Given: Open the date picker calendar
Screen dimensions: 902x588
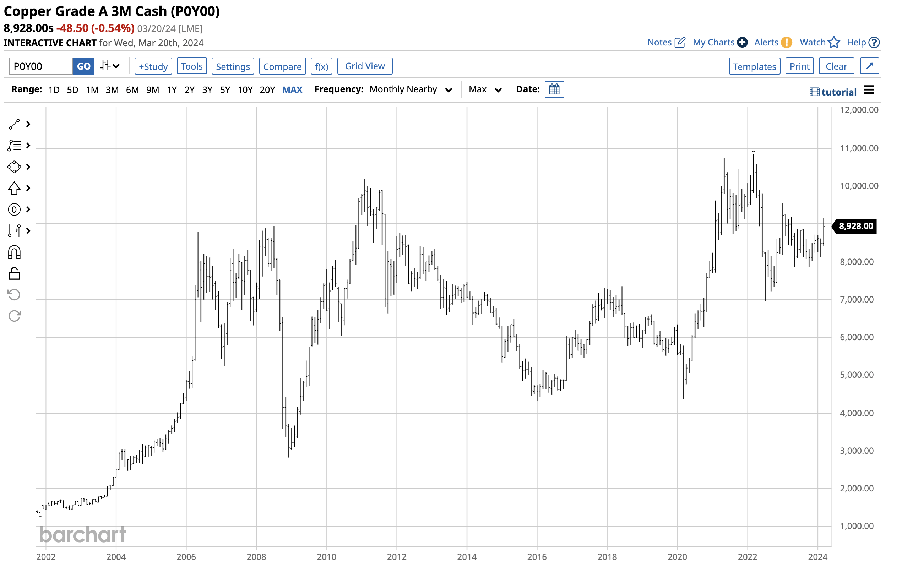Looking at the screenshot, I should point(554,89).
